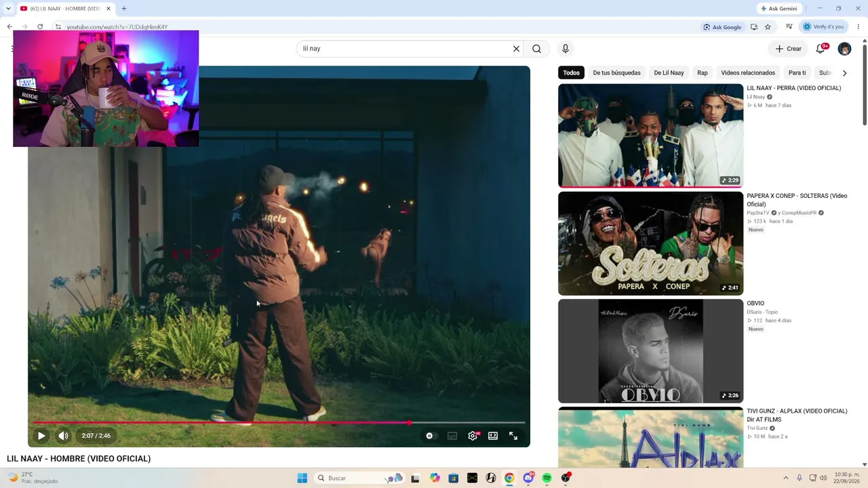Visit the DSuris - Topic channel link
The image size is (868, 488).
(x=763, y=312)
